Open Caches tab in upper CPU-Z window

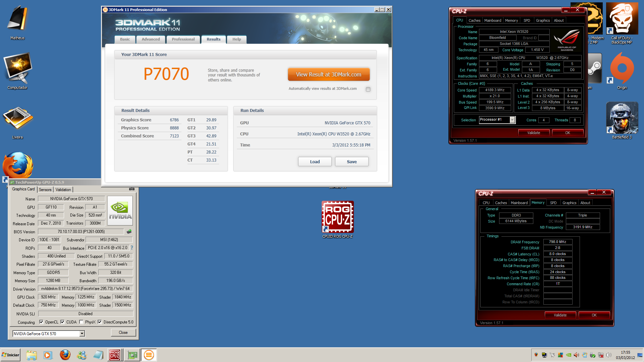[x=474, y=20]
